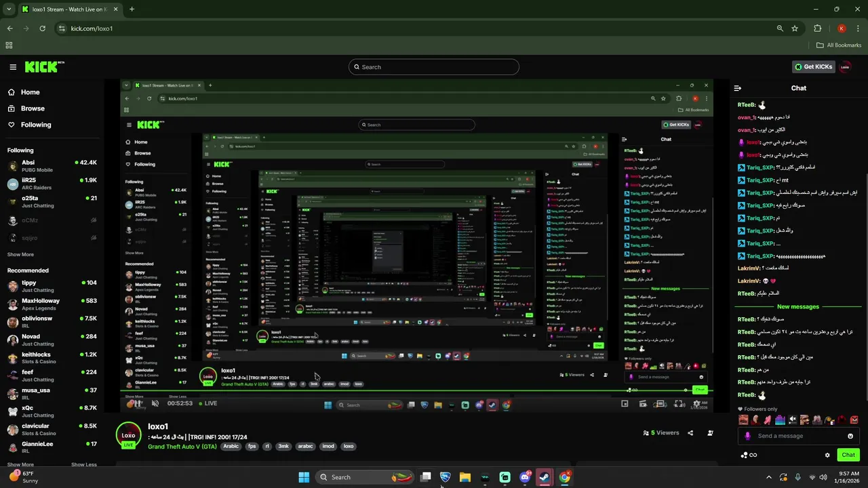Toggle theater mode on the player
The width and height of the screenshot is (868, 488).
click(660, 404)
